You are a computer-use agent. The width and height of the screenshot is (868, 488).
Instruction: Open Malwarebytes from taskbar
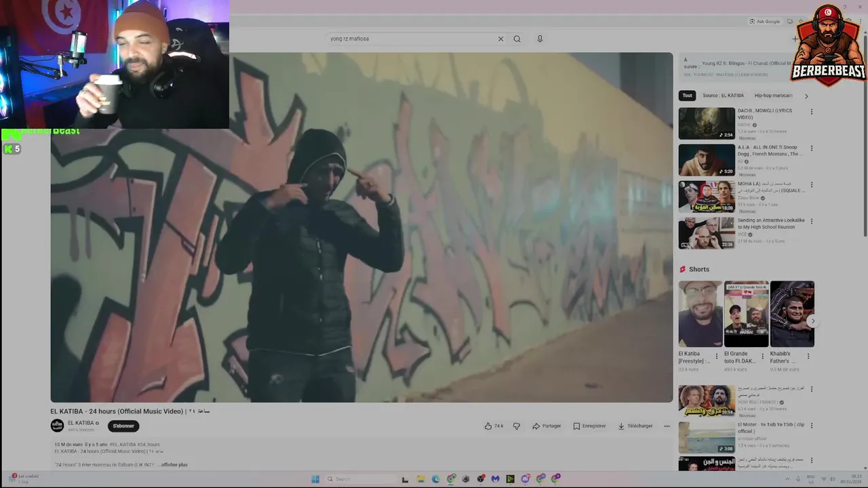[x=496, y=479]
